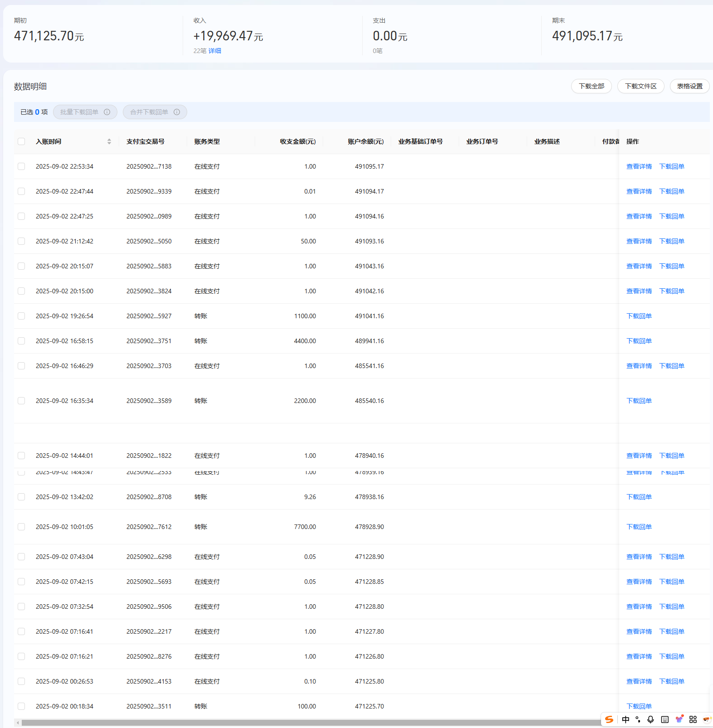The image size is (713, 728).
Task: Check the row with 7700.00 transfer
Action: point(21,527)
